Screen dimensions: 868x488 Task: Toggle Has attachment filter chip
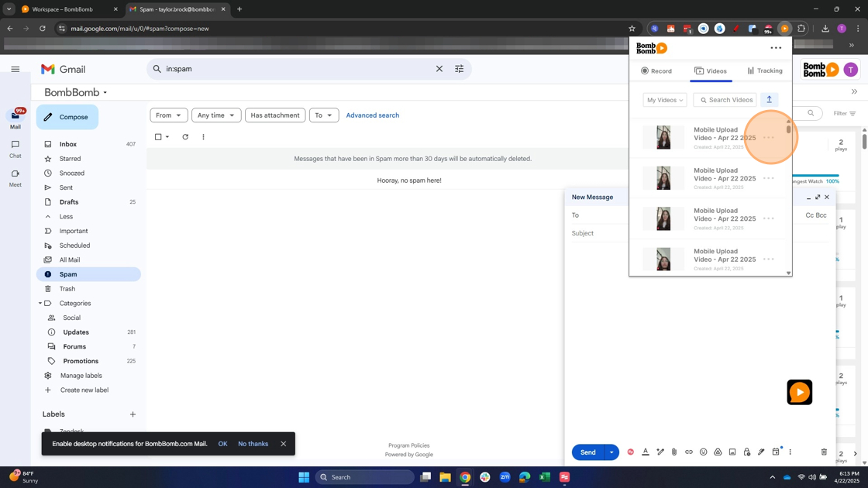(275, 115)
